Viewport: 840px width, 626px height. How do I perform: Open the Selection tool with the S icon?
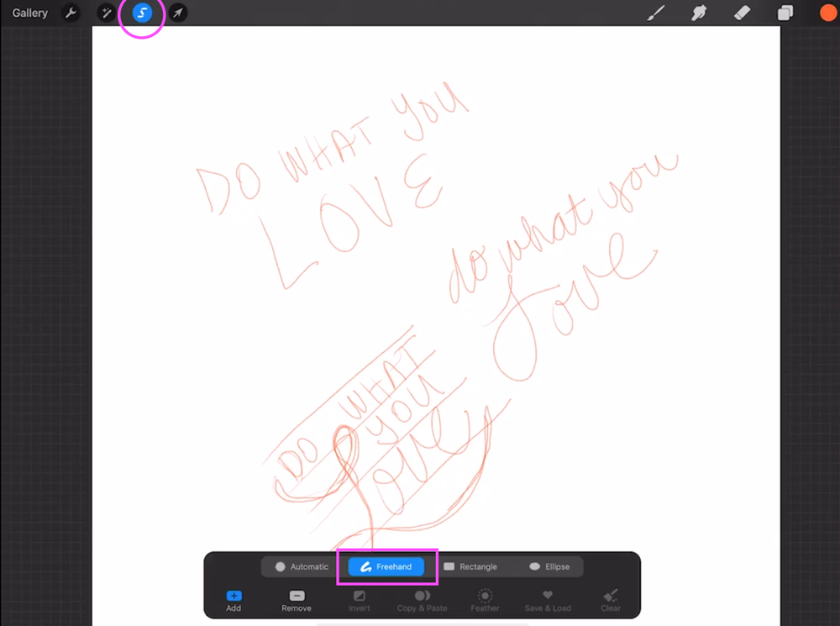(141, 13)
